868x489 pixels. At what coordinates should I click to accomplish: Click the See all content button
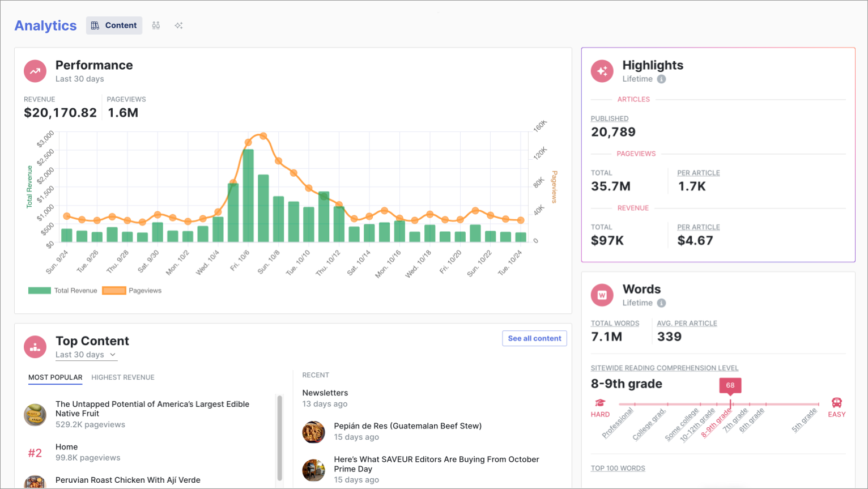click(x=534, y=338)
